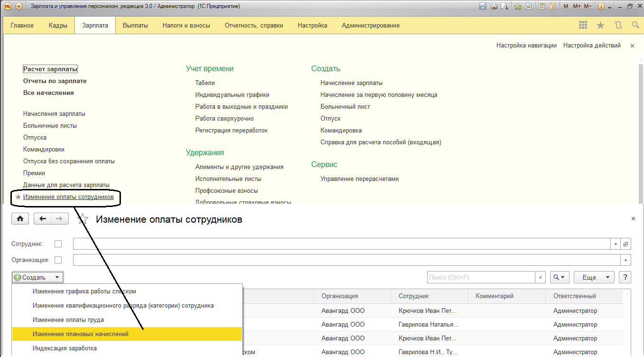Open the Изменение оплаты сотрудников link
Image resolution: width=644 pixels, height=357 pixels.
tap(68, 197)
